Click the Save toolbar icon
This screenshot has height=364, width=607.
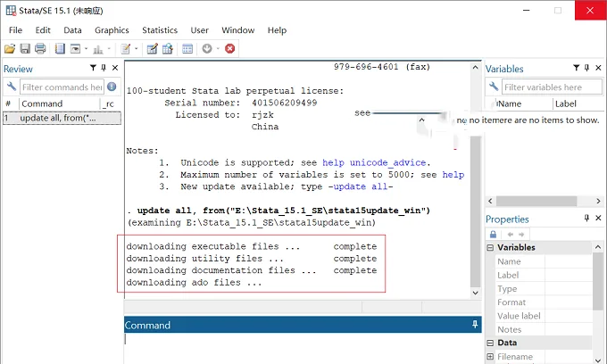(x=25, y=49)
